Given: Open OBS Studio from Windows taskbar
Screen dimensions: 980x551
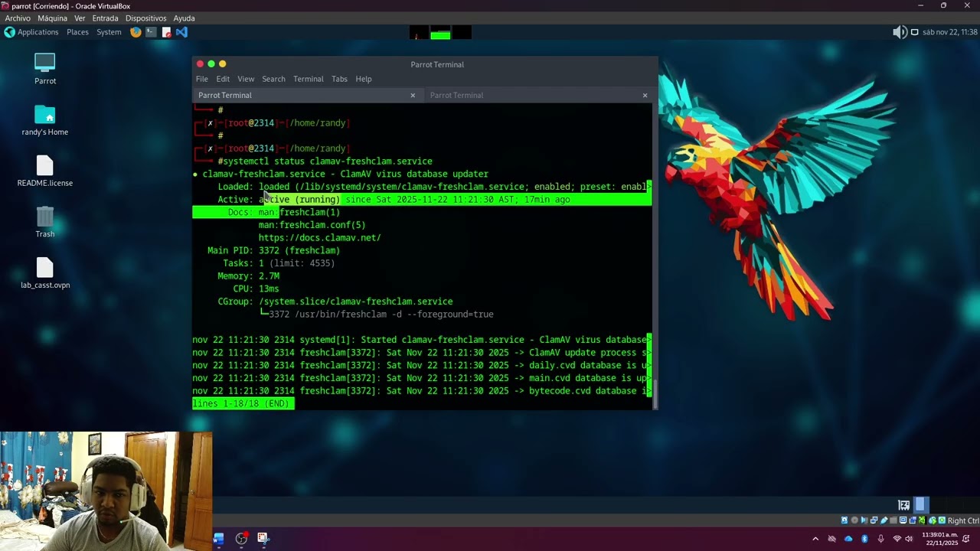Looking at the screenshot, I should [241, 538].
